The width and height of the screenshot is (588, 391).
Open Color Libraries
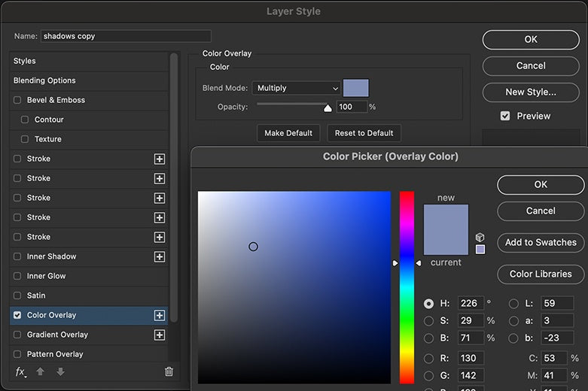click(x=541, y=274)
